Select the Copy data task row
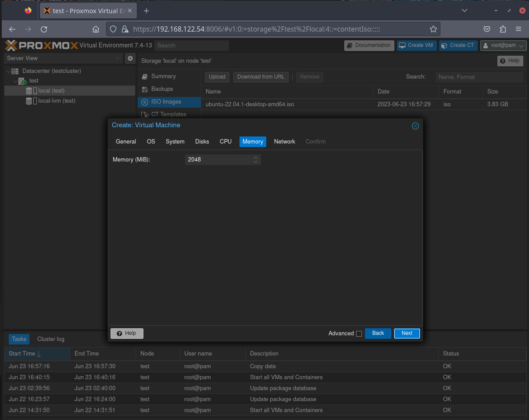This screenshot has width=529, height=420. (x=265, y=366)
